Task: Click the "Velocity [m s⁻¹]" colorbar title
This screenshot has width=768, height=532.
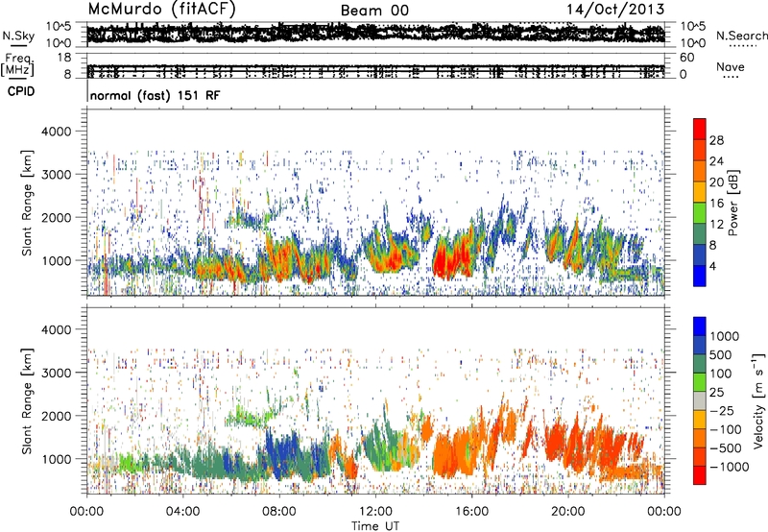Action: click(x=758, y=400)
